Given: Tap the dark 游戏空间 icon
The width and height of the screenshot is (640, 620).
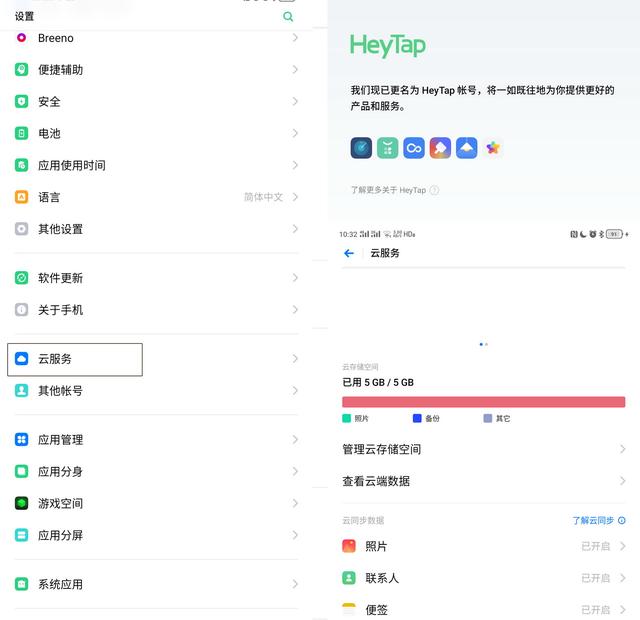Looking at the screenshot, I should coord(21,503).
